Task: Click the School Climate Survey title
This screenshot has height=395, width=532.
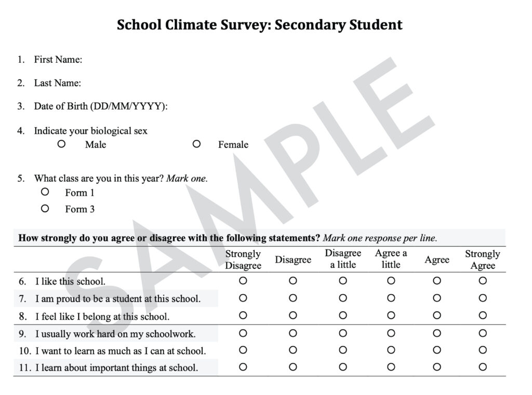Action: (x=259, y=24)
